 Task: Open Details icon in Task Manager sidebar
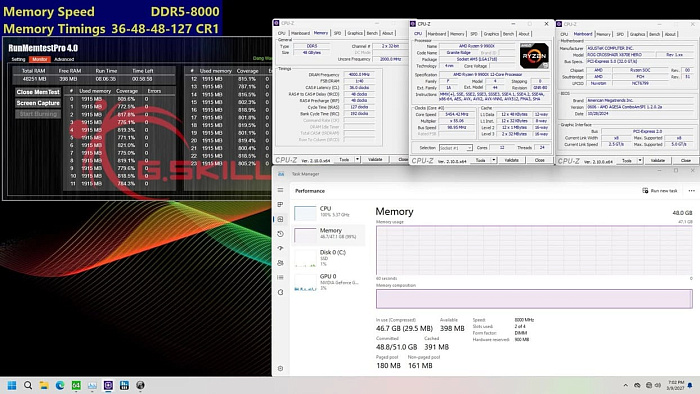tap(280, 278)
